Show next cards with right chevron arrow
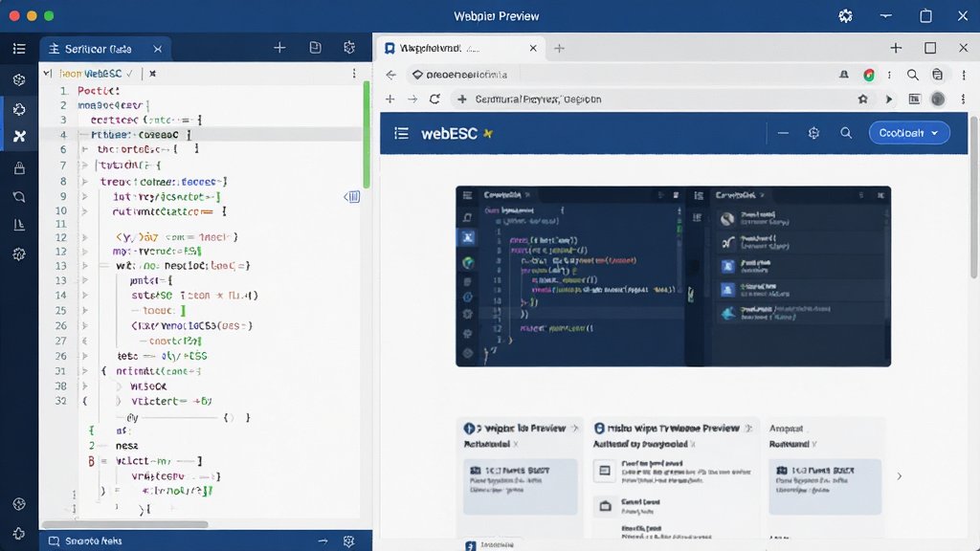This screenshot has height=551, width=980. coord(900,476)
